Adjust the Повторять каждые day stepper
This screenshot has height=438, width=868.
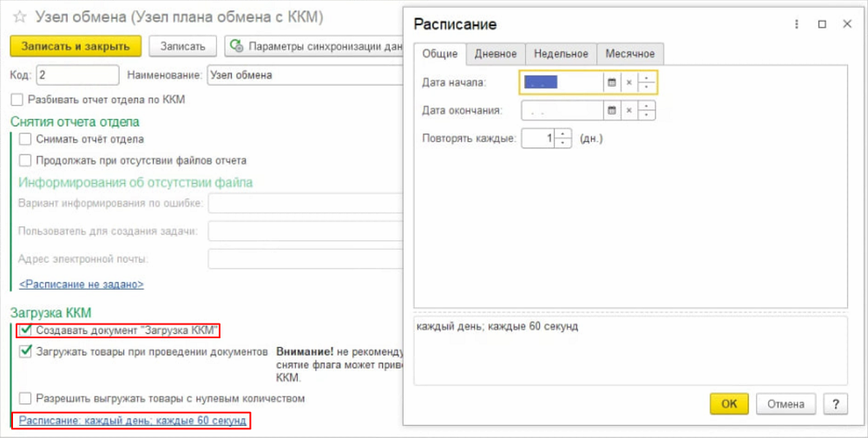(x=563, y=138)
